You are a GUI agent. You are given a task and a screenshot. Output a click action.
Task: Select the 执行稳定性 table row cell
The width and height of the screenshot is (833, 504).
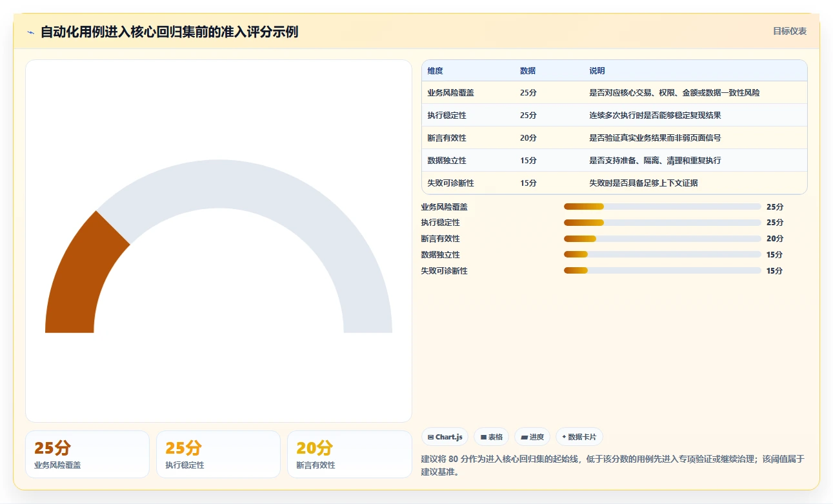(447, 116)
